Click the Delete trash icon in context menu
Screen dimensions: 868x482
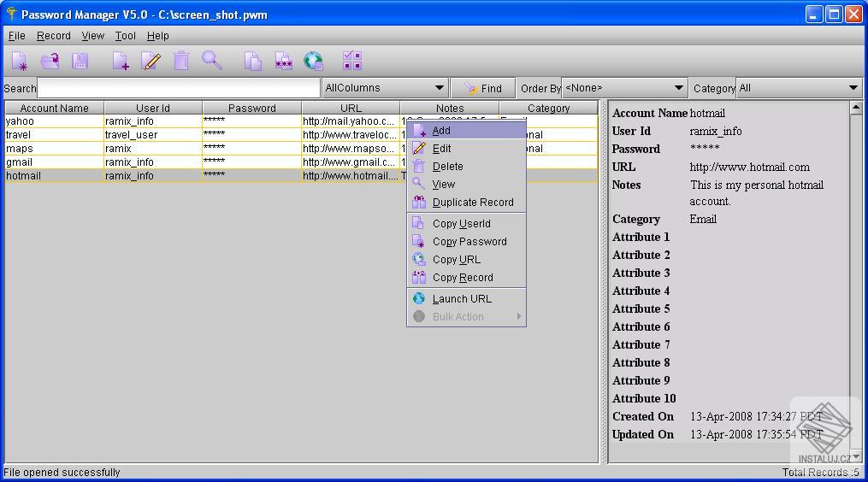[x=419, y=166]
